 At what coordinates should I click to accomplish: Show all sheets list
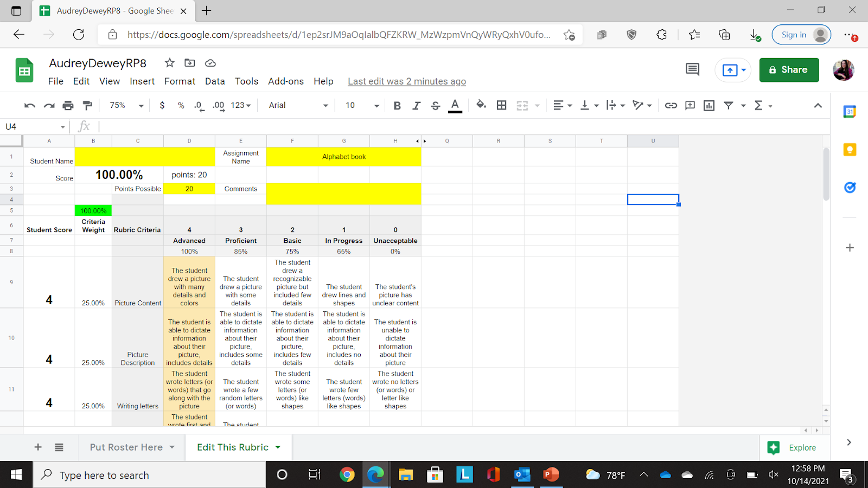coord(59,447)
